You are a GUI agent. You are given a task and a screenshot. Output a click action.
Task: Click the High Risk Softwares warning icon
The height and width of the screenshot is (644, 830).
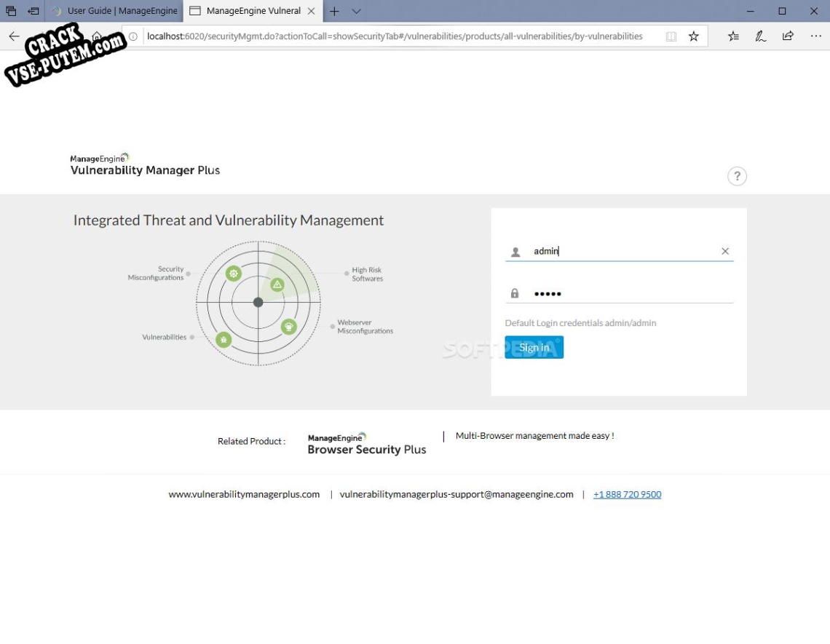pyautogui.click(x=277, y=285)
